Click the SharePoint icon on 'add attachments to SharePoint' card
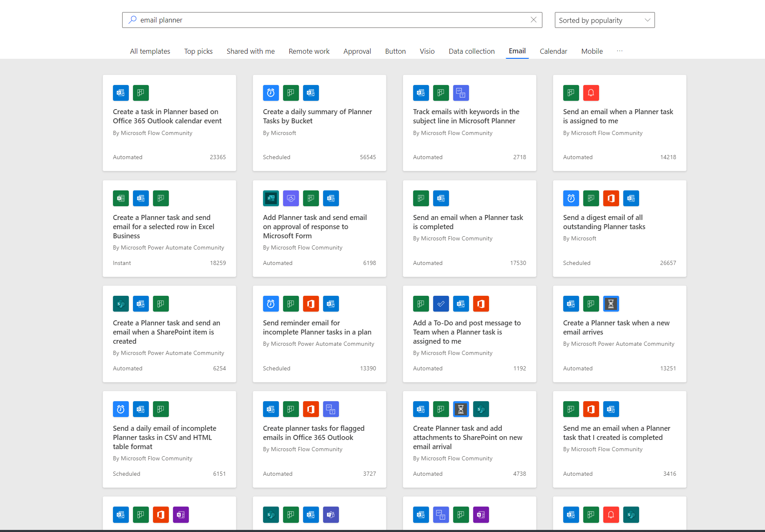765x532 pixels. click(x=481, y=409)
